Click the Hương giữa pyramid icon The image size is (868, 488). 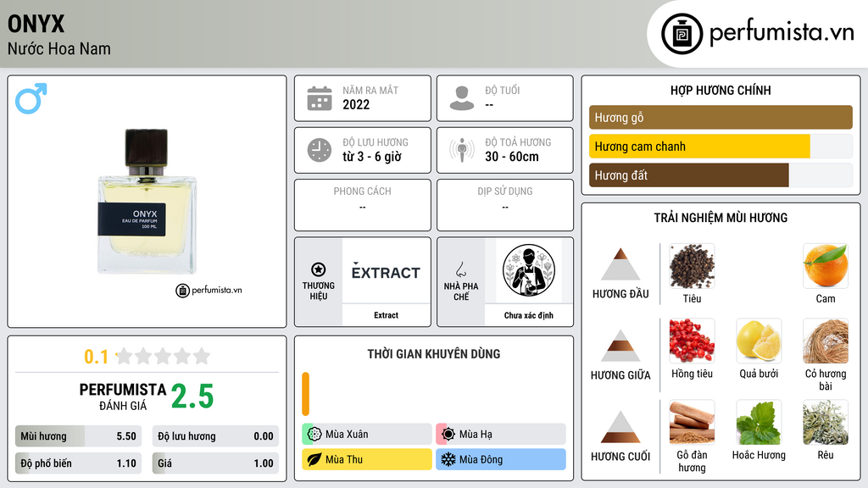click(620, 346)
